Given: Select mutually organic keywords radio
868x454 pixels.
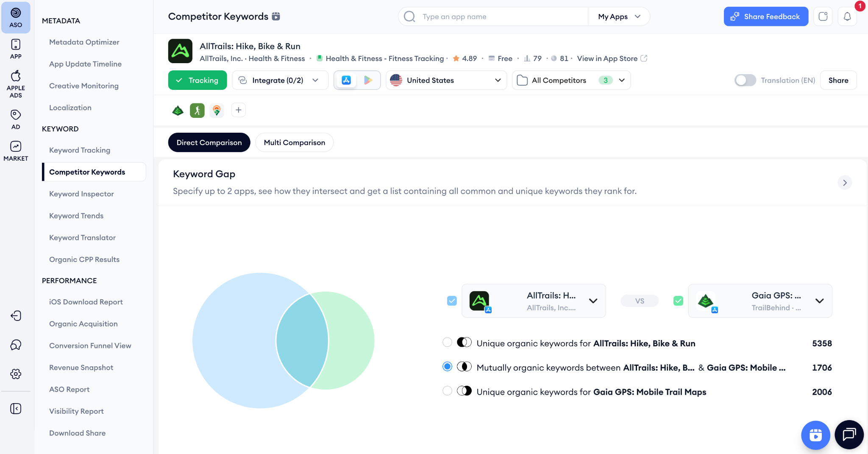Looking at the screenshot, I should click(x=447, y=366).
